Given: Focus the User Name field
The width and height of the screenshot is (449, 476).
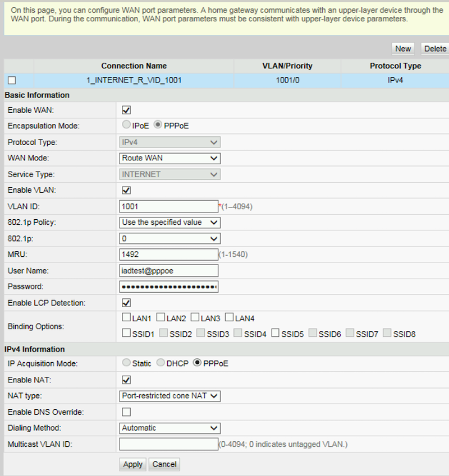Looking at the screenshot, I should pos(168,270).
